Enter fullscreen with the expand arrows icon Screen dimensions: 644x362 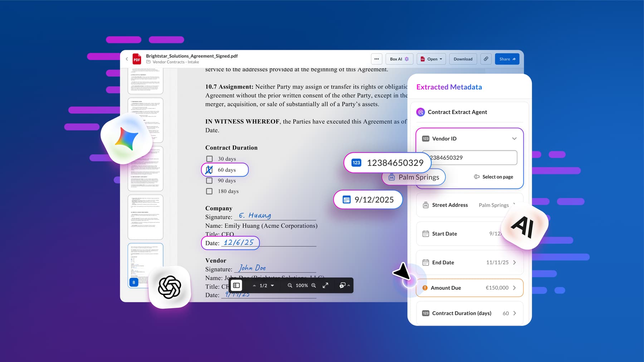tap(325, 286)
